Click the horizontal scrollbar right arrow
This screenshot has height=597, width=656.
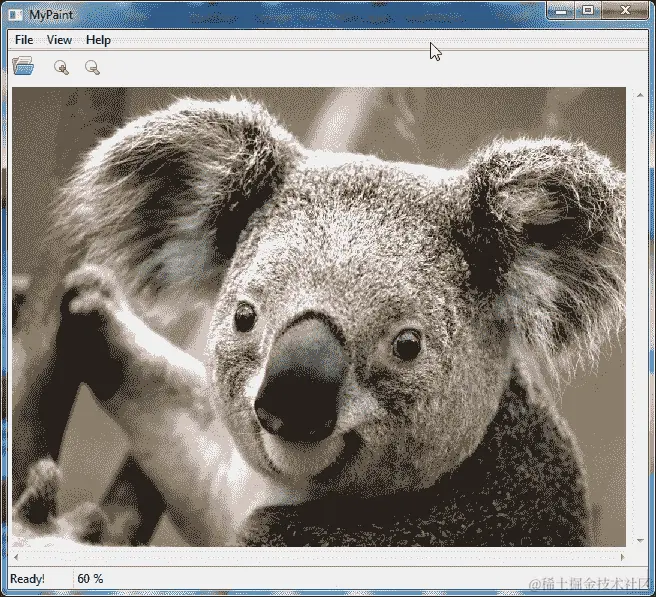[x=623, y=557]
